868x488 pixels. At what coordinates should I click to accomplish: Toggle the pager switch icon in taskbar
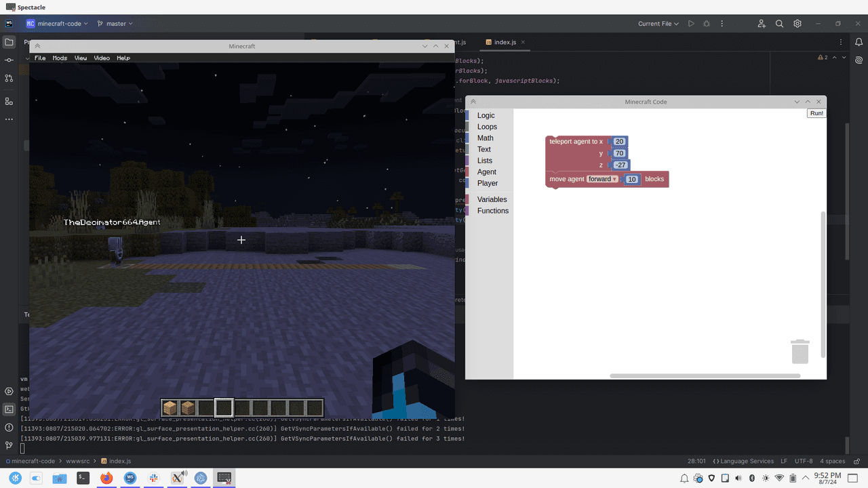pos(37,478)
